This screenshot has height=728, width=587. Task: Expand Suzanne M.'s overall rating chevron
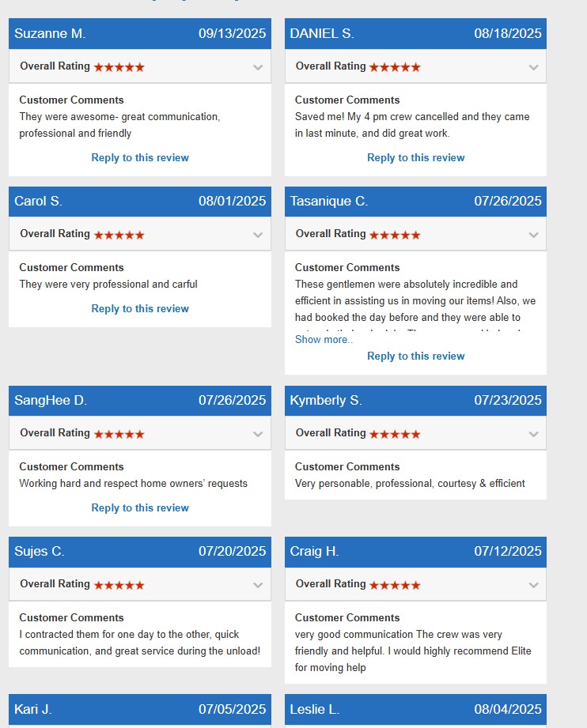(258, 67)
